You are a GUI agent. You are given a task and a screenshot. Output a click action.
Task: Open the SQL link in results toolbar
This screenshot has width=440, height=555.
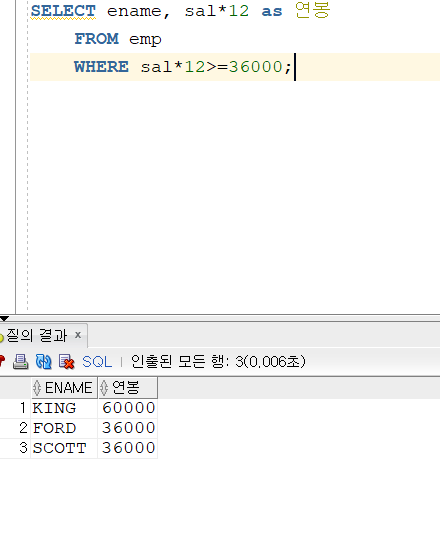97,362
